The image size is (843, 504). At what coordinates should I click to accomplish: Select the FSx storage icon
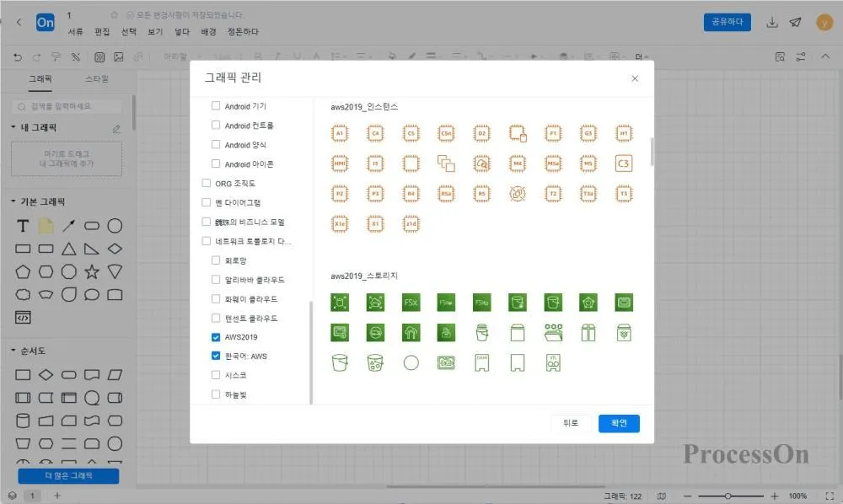411,303
